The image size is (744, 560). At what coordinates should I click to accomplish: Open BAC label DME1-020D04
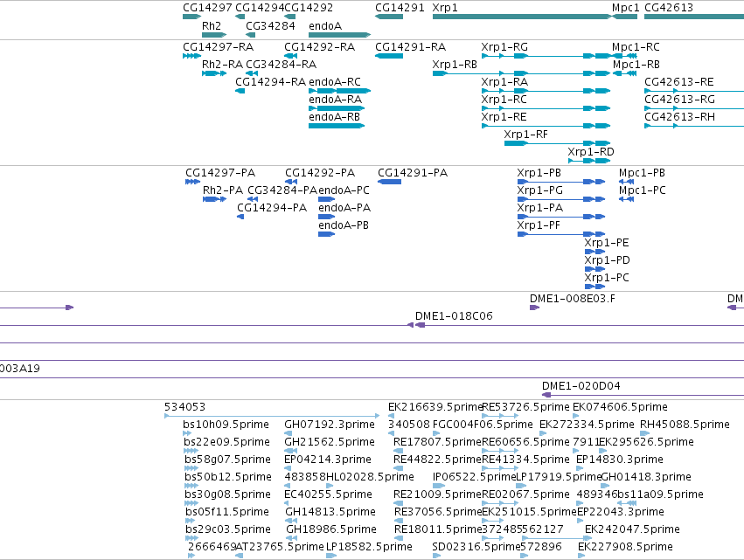581,386
